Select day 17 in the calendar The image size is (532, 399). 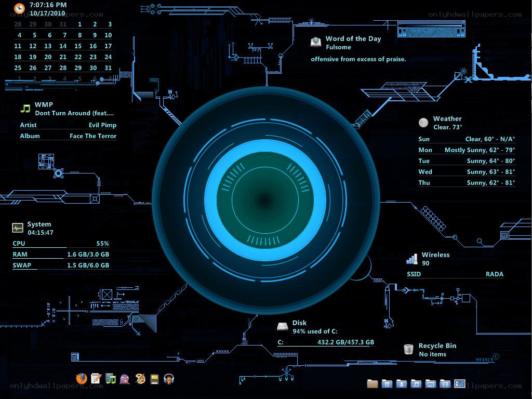click(108, 46)
